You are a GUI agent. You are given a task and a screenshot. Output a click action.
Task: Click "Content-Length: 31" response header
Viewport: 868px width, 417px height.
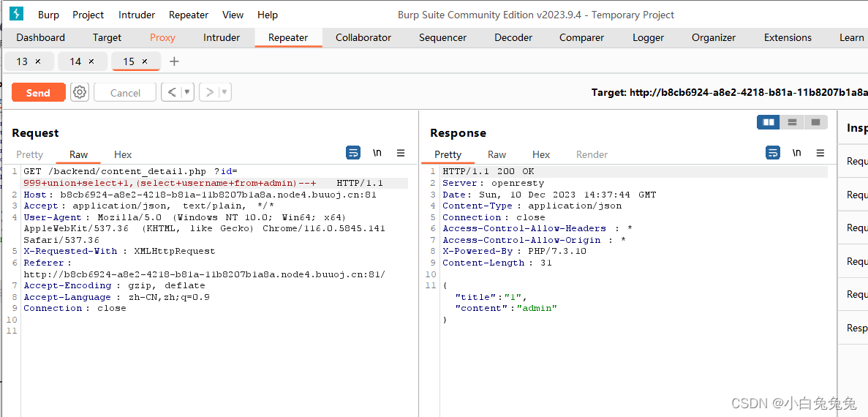(497, 263)
